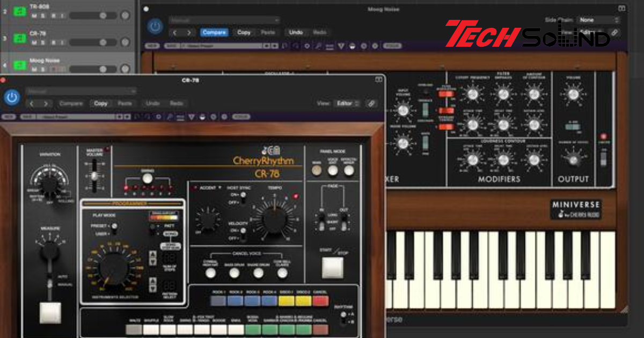
Task: Toggle the Moog Noise plugin power button
Action: point(155,26)
